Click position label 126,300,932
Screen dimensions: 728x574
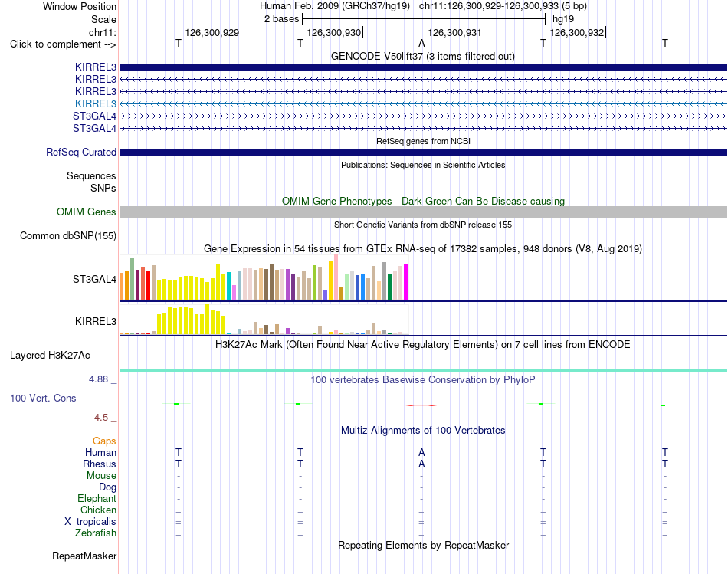[576, 32]
